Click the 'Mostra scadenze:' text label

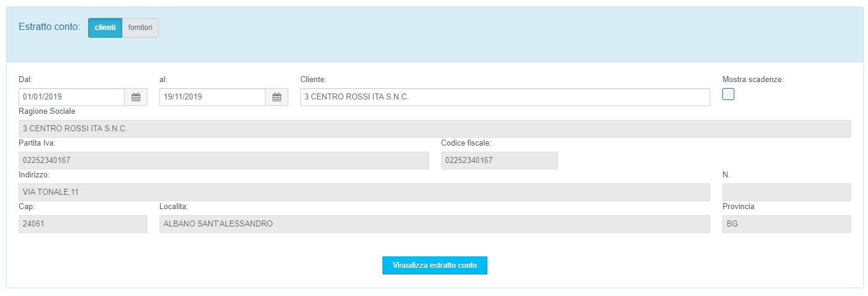coord(753,79)
